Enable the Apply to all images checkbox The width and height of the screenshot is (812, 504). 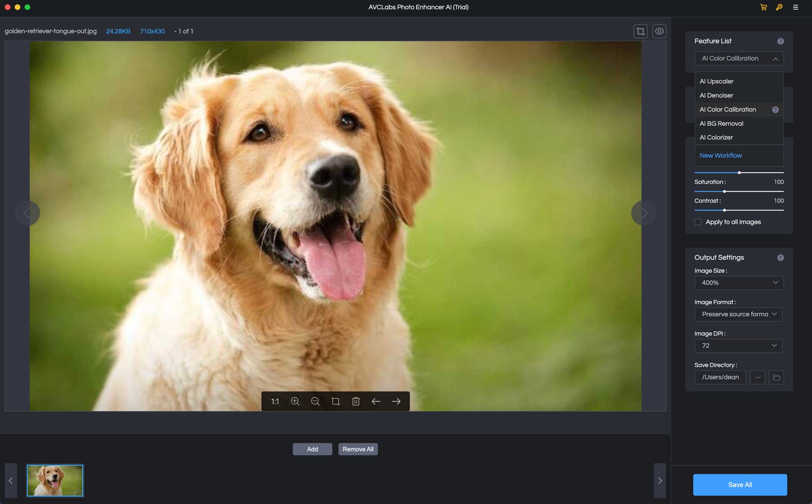[x=698, y=222]
